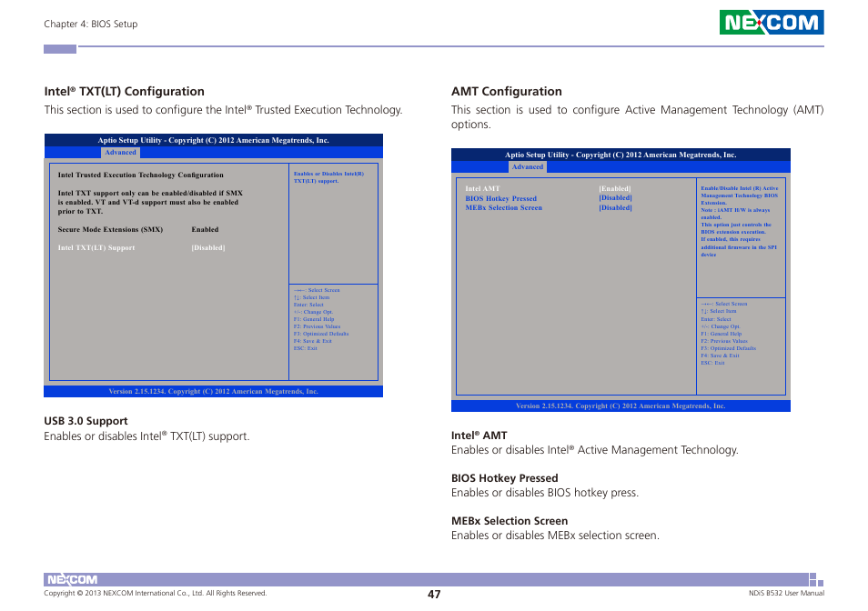Click the NEXCOM logo in the page header
This screenshot has height=611, width=868.
point(772,22)
